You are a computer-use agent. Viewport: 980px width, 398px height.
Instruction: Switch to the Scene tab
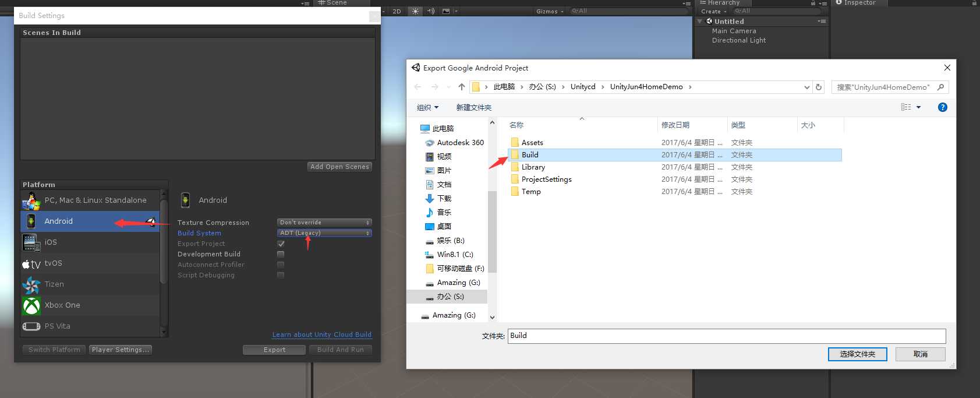(332, 3)
